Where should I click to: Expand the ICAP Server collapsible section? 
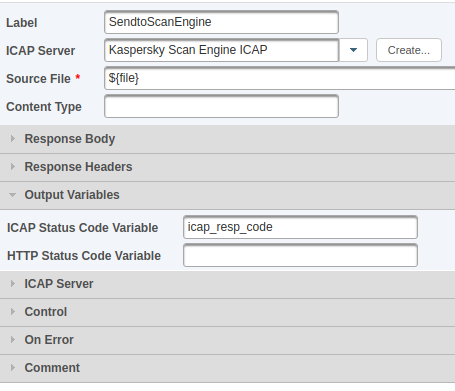227,284
